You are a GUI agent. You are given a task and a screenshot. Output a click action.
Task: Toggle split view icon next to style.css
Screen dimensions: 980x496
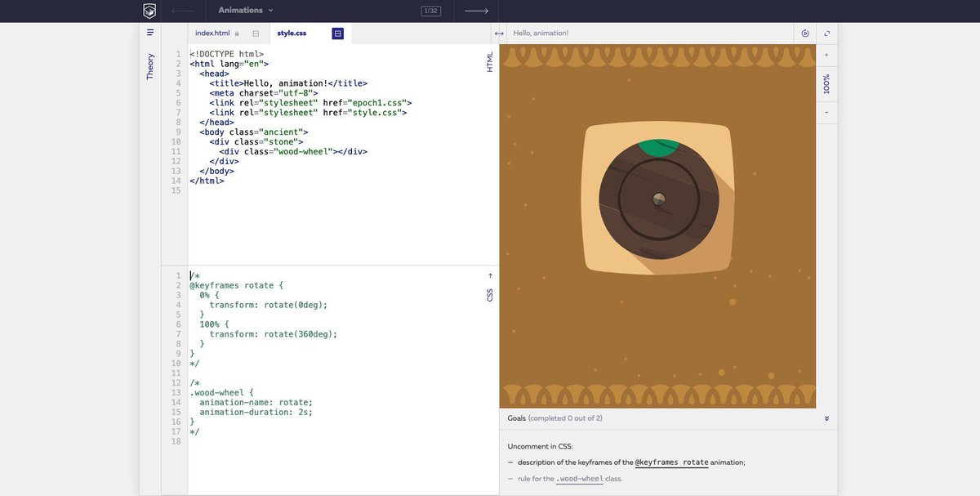pos(337,34)
